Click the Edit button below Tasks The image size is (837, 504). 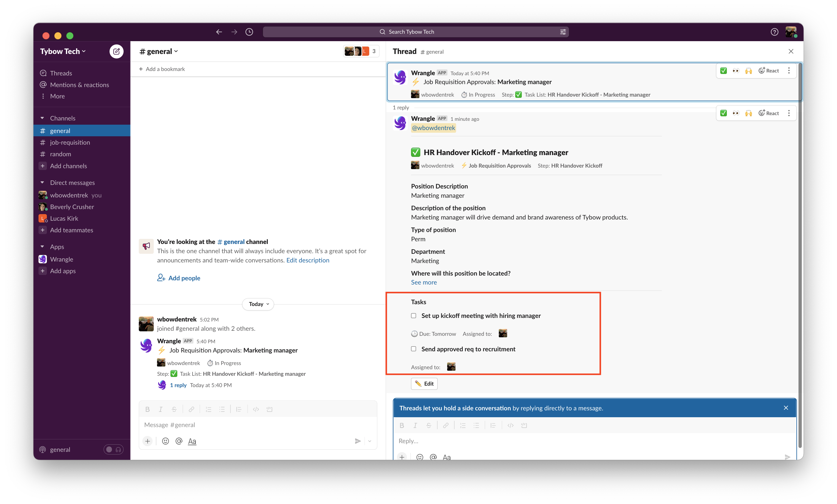pos(424,384)
